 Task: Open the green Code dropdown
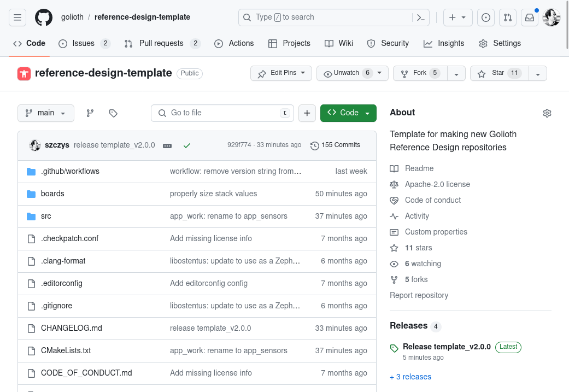pos(348,113)
